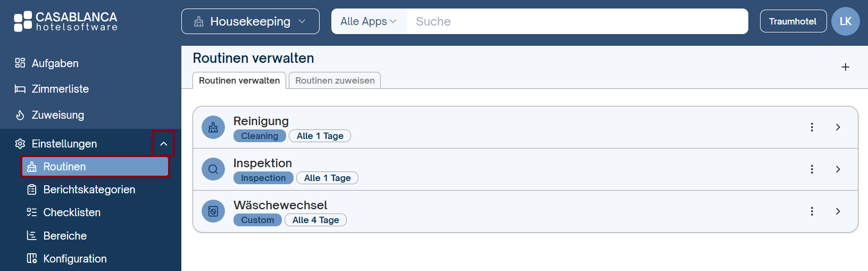Click the Traumhotel button
This screenshot has height=271, width=868.
[793, 21]
